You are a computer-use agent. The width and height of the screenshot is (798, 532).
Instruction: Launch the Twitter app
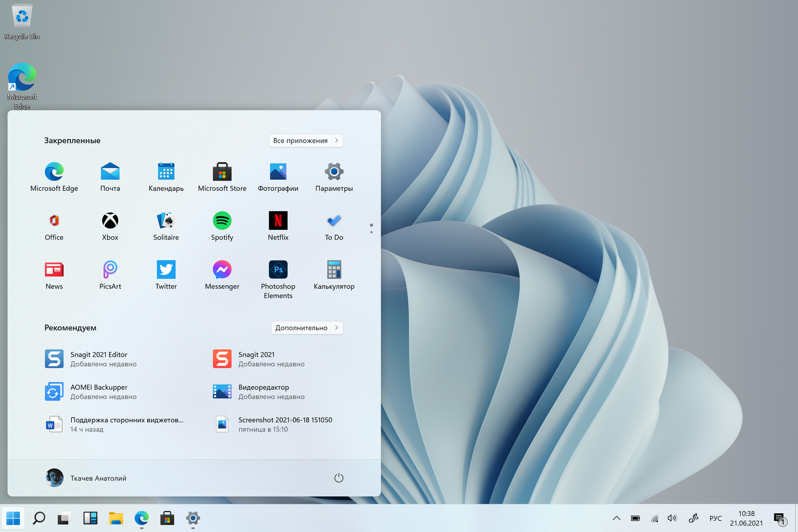[x=166, y=275]
